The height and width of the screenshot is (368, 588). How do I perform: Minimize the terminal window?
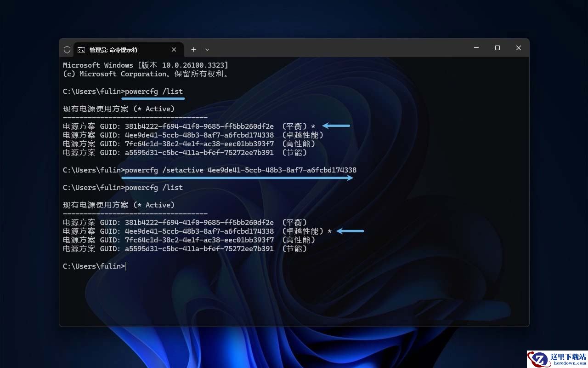point(476,48)
